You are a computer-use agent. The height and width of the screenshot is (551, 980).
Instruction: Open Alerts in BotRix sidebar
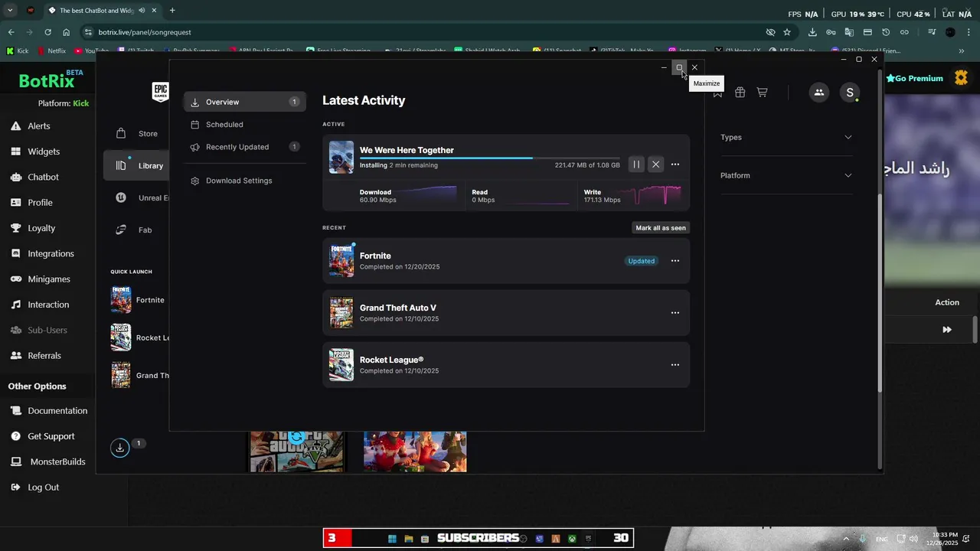point(39,126)
